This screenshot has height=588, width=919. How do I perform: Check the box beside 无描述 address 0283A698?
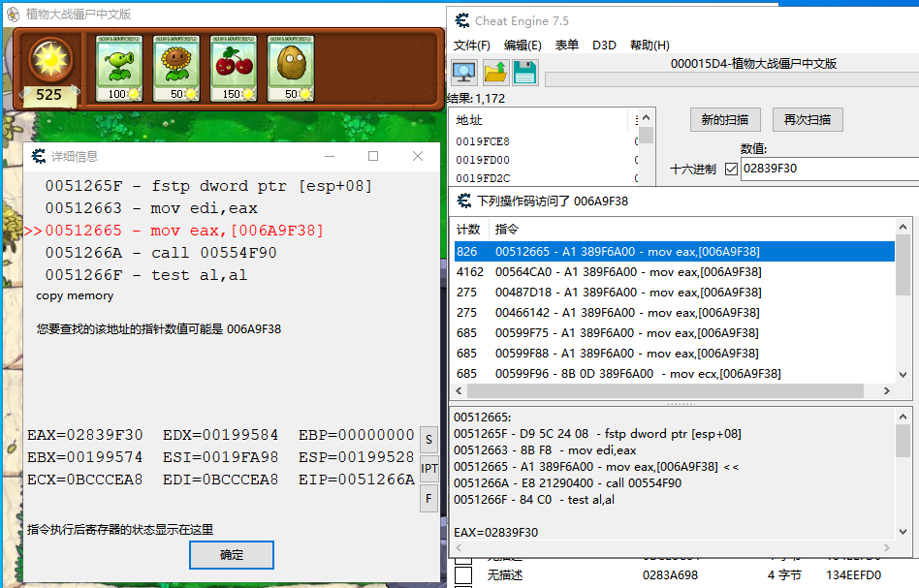(463, 574)
